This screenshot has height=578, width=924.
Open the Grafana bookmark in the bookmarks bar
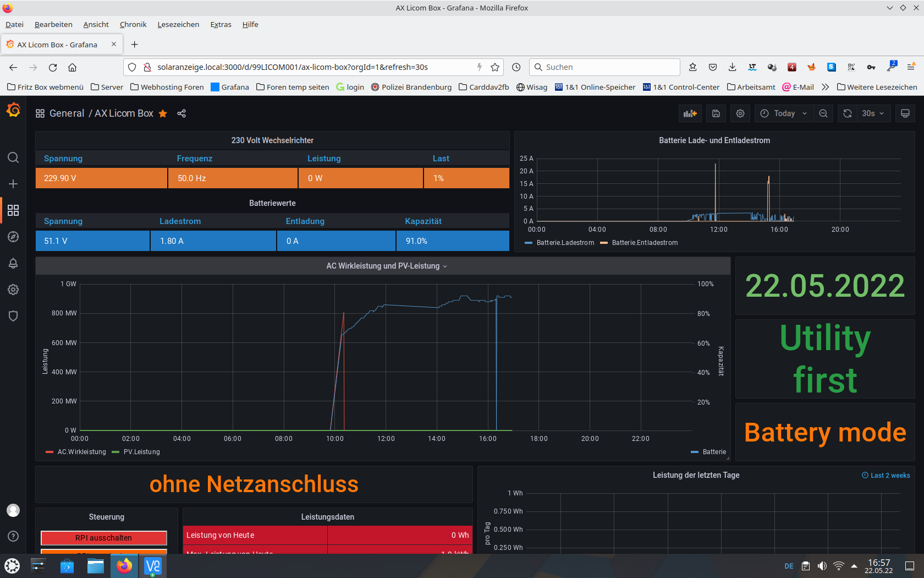pyautogui.click(x=230, y=87)
